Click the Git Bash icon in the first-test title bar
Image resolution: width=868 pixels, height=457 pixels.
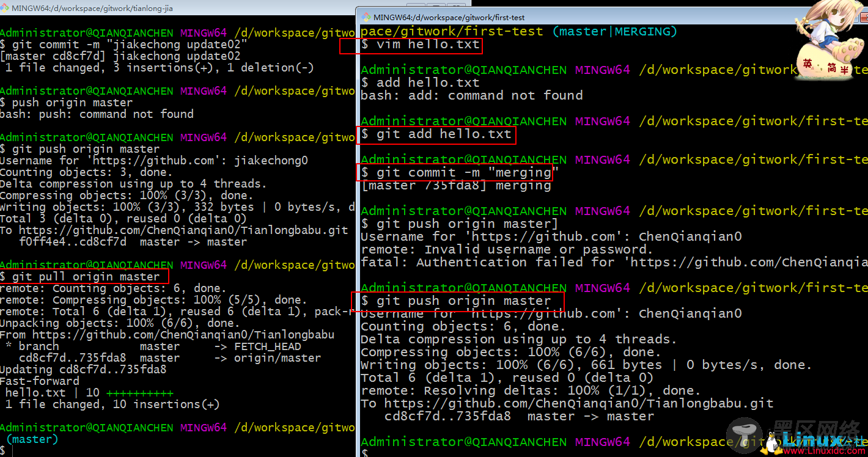(366, 17)
